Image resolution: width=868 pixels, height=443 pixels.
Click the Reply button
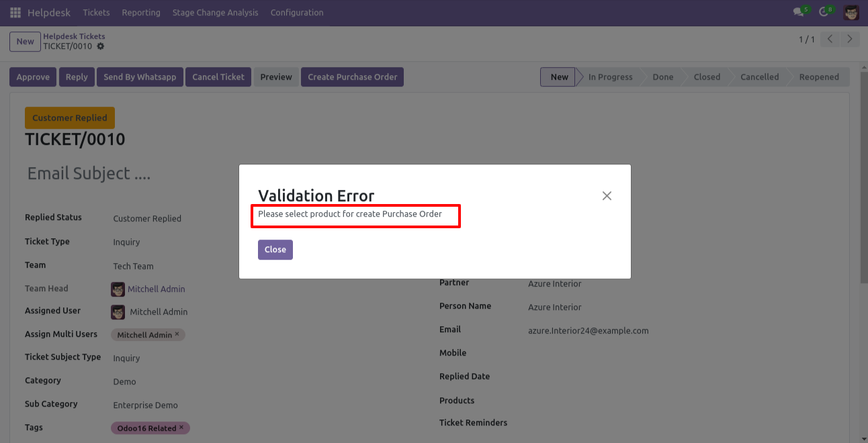77,77
